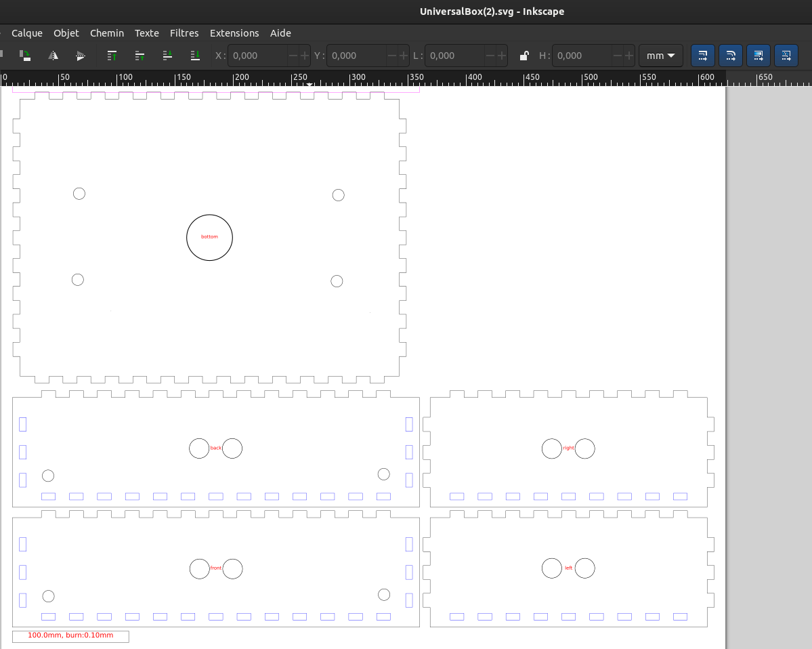Decrease X value with minus button
The width and height of the screenshot is (812, 649).
(x=293, y=56)
